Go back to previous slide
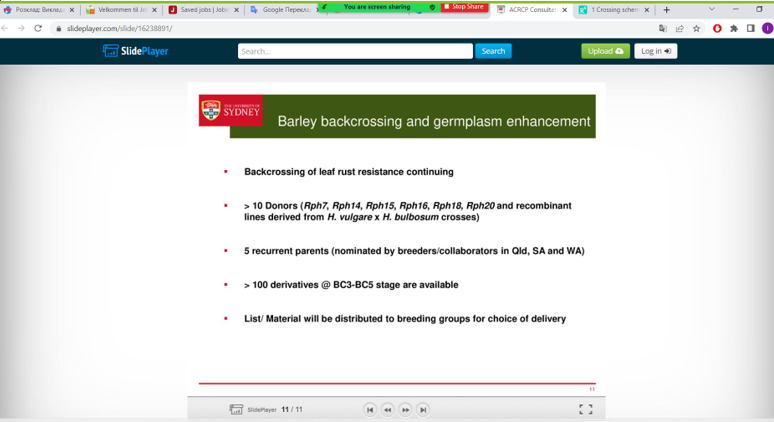Image resolution: width=774 pixels, height=422 pixels. (x=387, y=410)
